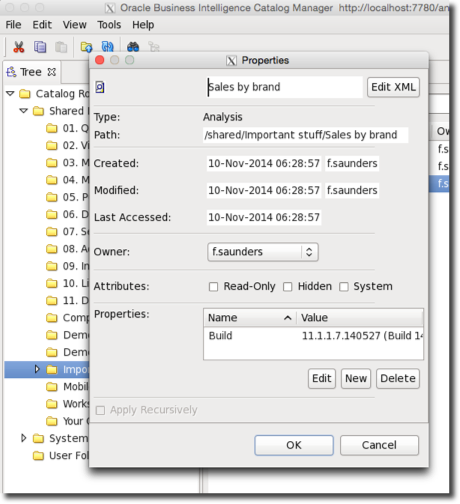The width and height of the screenshot is (460, 504).
Task: Open the View menu
Action: [x=75, y=25]
